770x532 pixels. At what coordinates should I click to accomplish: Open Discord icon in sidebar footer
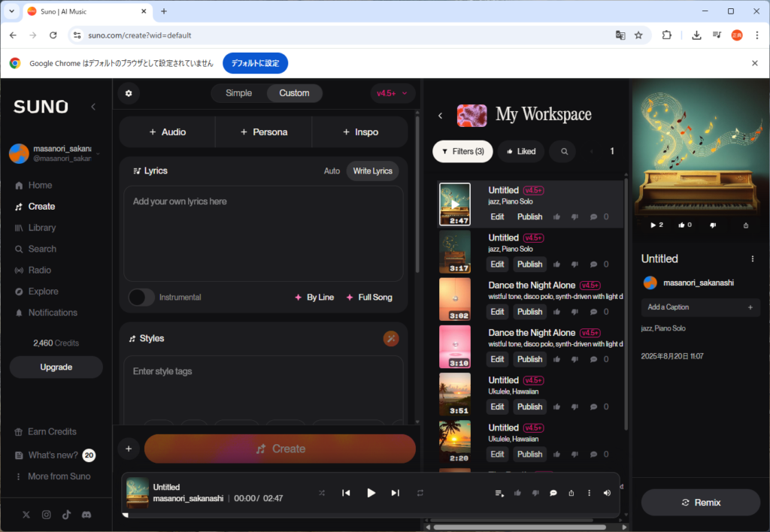coord(86,515)
